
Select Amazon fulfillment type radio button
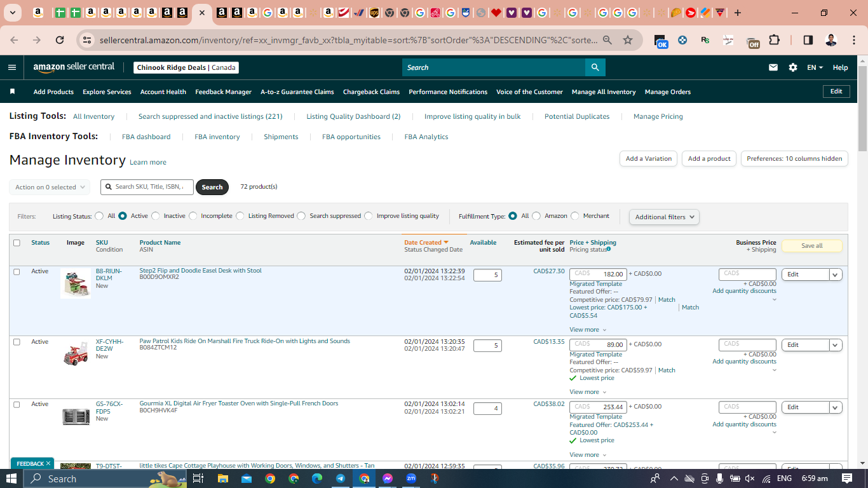(536, 216)
